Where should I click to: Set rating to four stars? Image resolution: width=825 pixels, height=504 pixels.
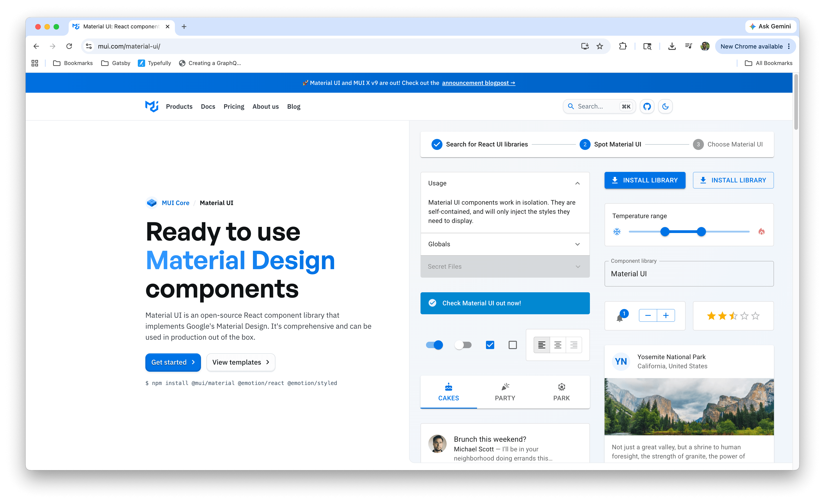(744, 316)
